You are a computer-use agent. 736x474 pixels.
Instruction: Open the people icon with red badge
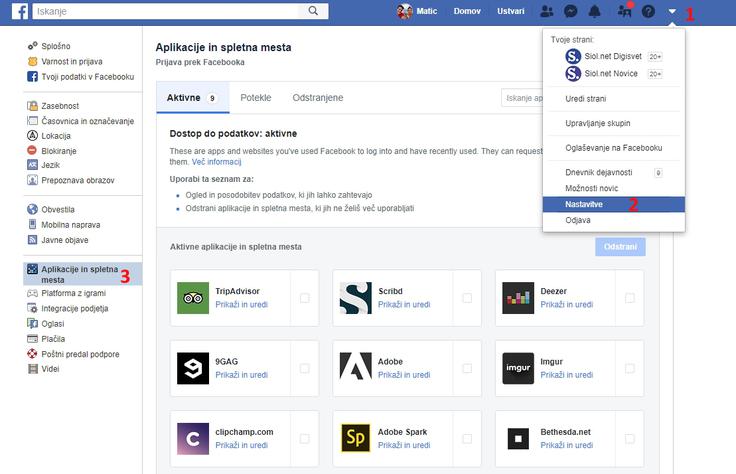pos(625,10)
